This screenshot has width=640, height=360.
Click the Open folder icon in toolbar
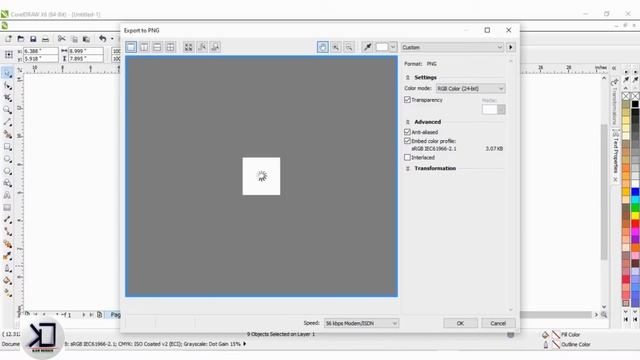pyautogui.click(x=20, y=39)
